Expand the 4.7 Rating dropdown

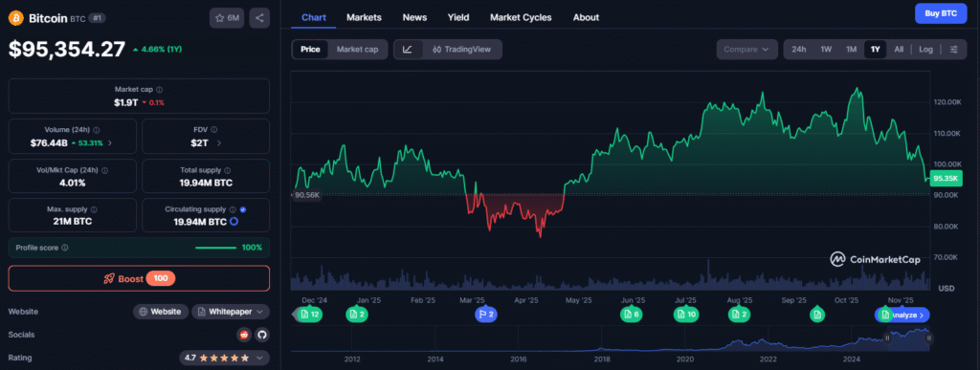(224, 358)
